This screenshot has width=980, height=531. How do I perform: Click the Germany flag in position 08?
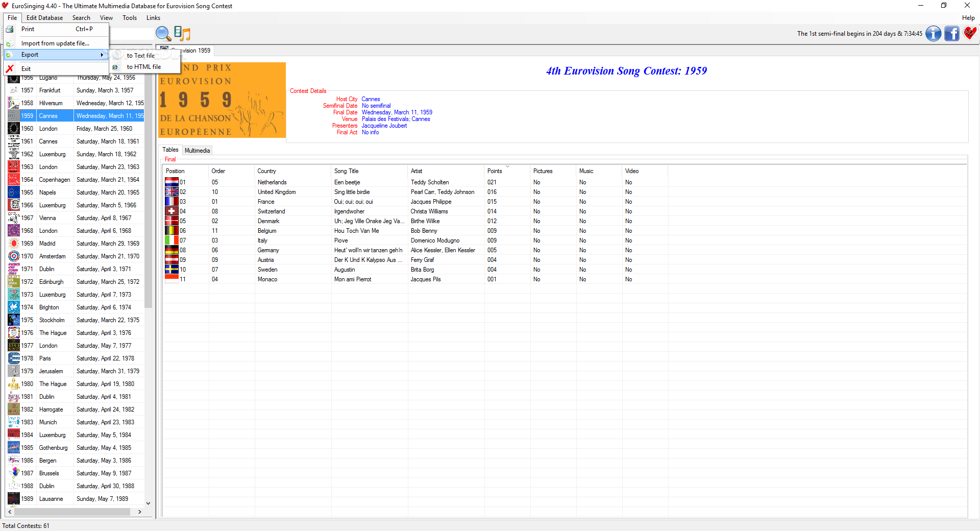point(171,250)
